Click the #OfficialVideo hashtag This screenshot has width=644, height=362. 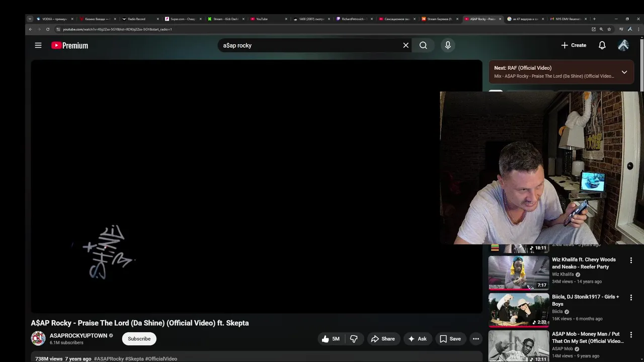(x=161, y=359)
